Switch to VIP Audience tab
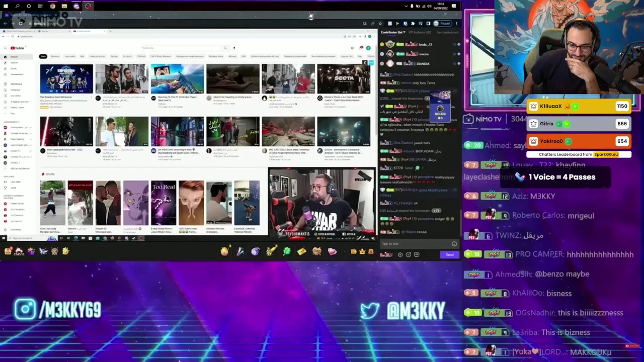Screen dimensions: 644x362 click(420, 32)
